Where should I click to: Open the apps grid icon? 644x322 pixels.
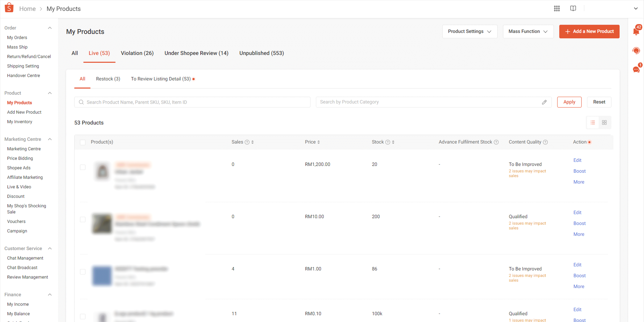coord(557,9)
